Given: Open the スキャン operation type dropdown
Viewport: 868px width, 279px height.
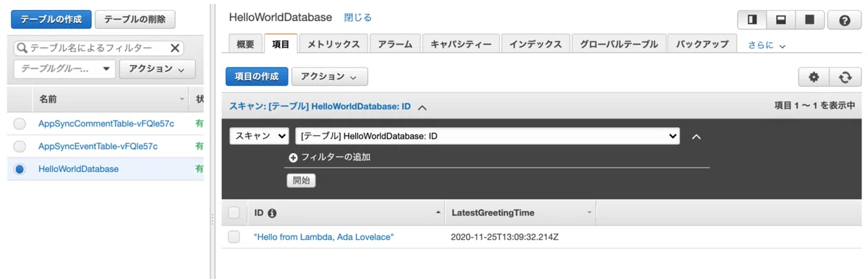Looking at the screenshot, I should coord(259,136).
